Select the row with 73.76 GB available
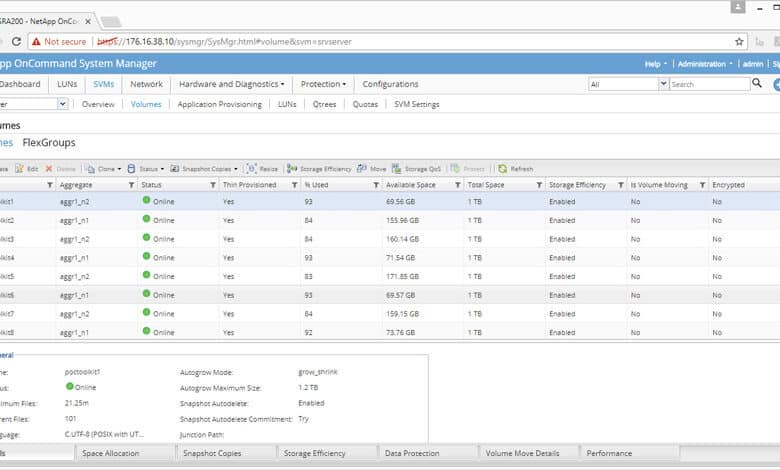 [390, 332]
